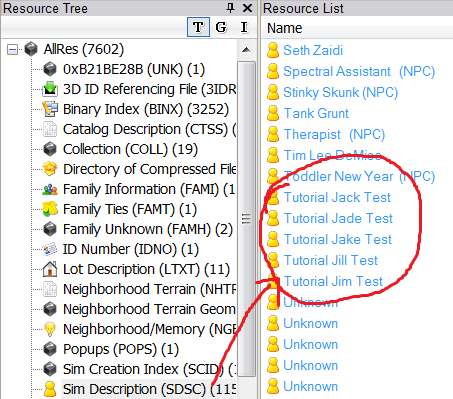The image size is (453, 399).
Task: Open Spectral Assistant (NPC) resource
Action: (359, 72)
